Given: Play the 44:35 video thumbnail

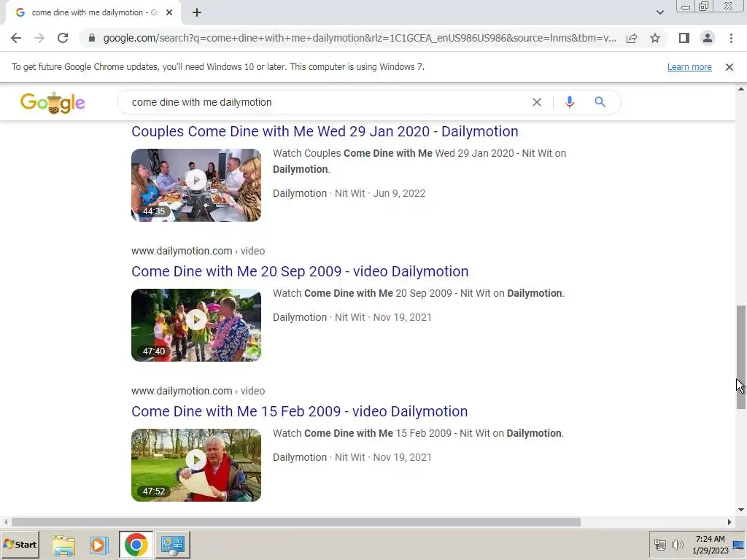Looking at the screenshot, I should coord(196,184).
